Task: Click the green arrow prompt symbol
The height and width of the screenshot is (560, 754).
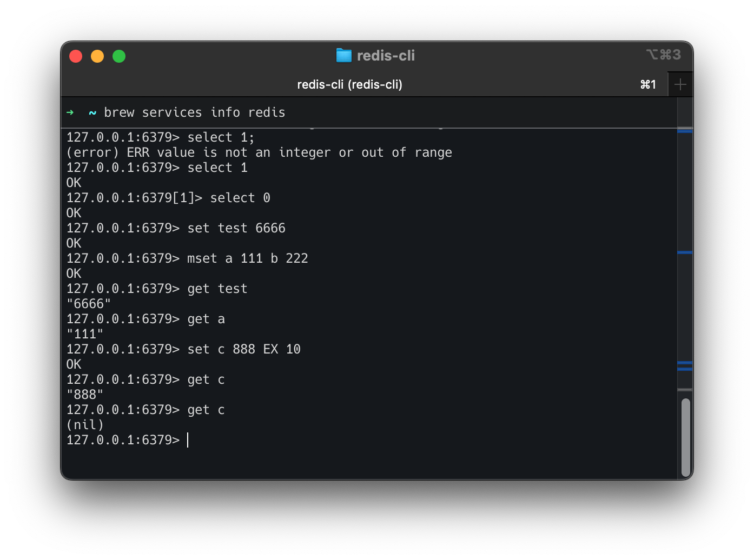Action: (70, 112)
